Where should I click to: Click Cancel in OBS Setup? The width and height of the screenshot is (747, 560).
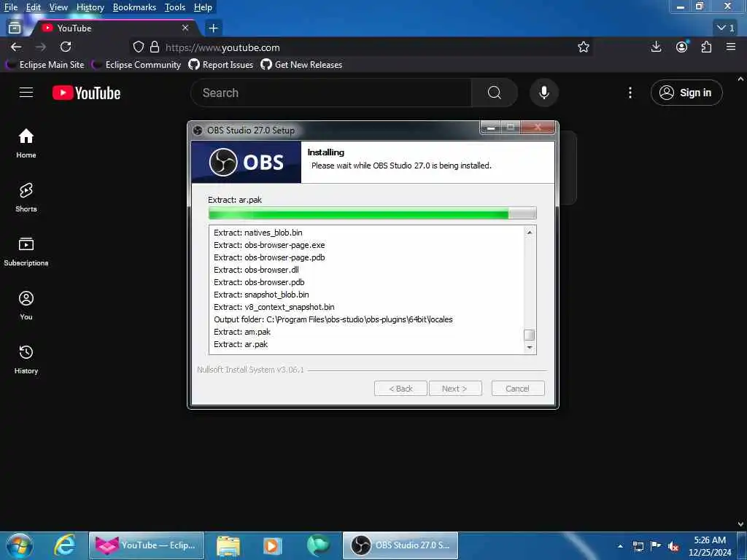click(x=518, y=389)
